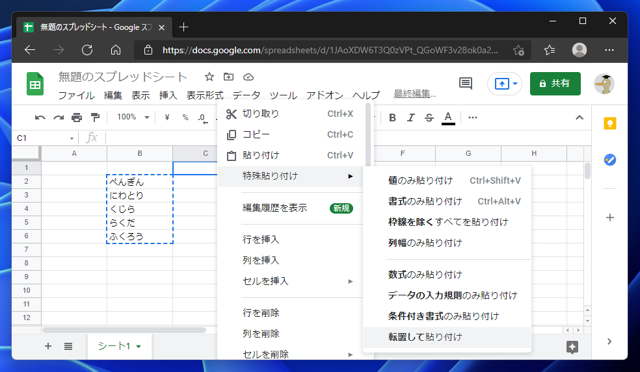Show all sheets list
The height and width of the screenshot is (372, 640).
(68, 346)
